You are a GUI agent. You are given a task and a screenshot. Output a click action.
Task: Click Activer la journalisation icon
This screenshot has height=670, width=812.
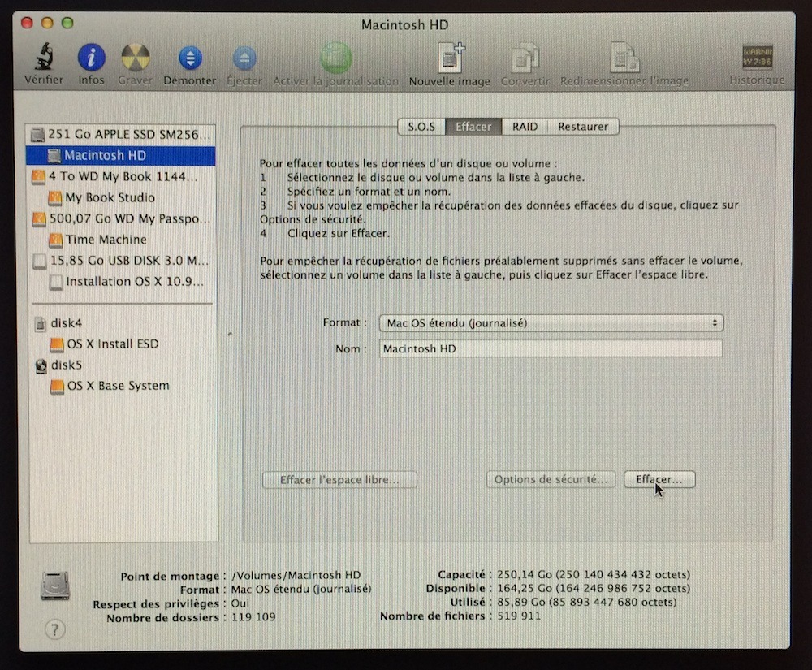point(335,58)
